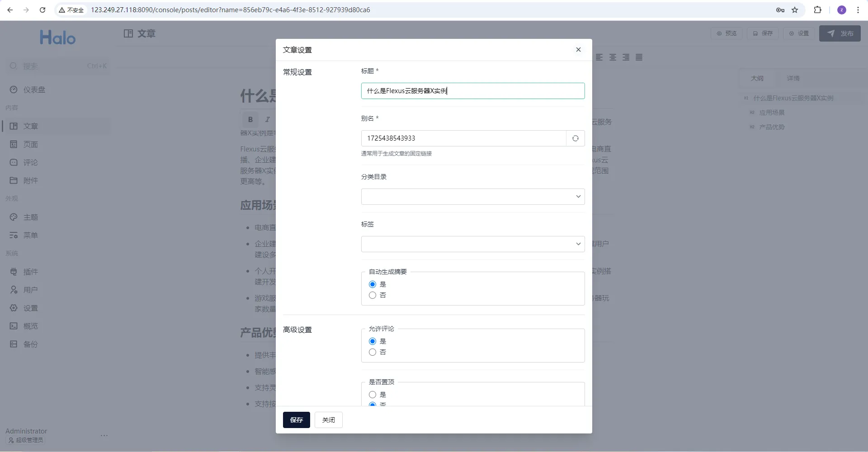Click the align right icon
Image resolution: width=868 pixels, height=452 pixels.
(x=626, y=57)
